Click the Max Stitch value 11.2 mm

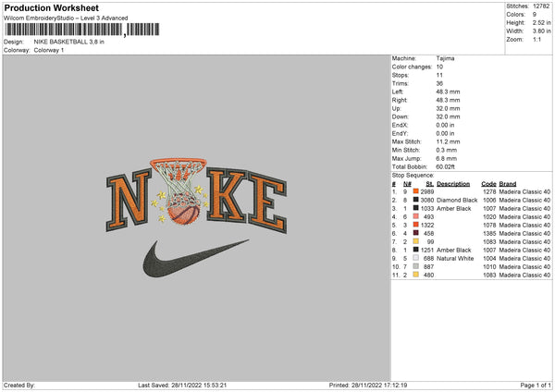point(448,141)
